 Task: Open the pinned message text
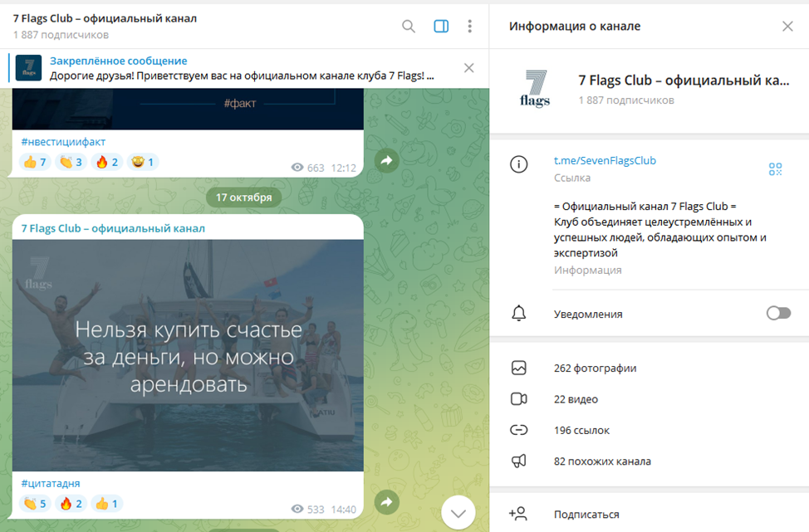(242, 76)
